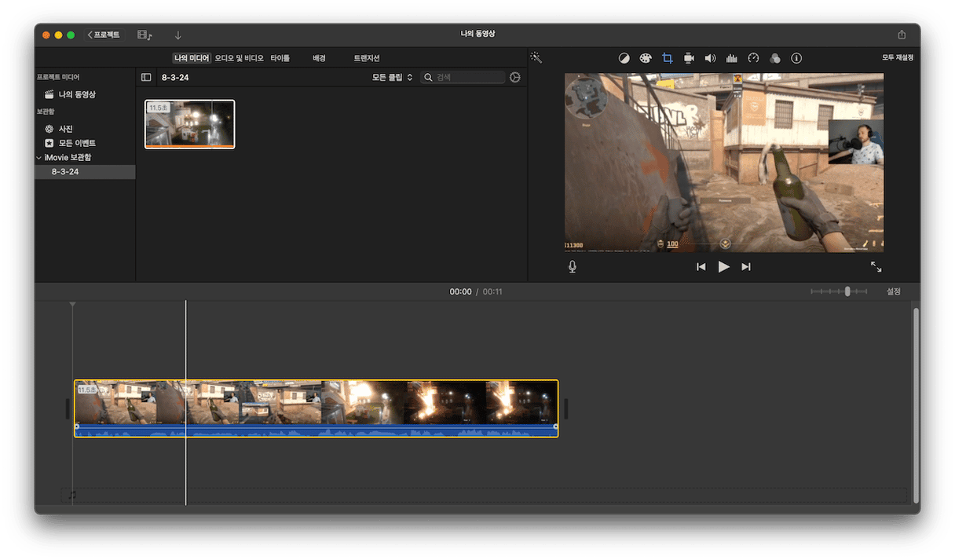Select the crop tool
955x560 pixels.
(668, 58)
